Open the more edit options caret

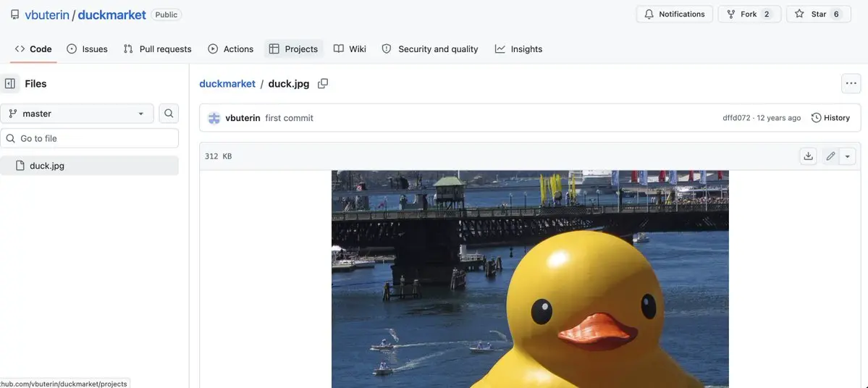coord(848,156)
